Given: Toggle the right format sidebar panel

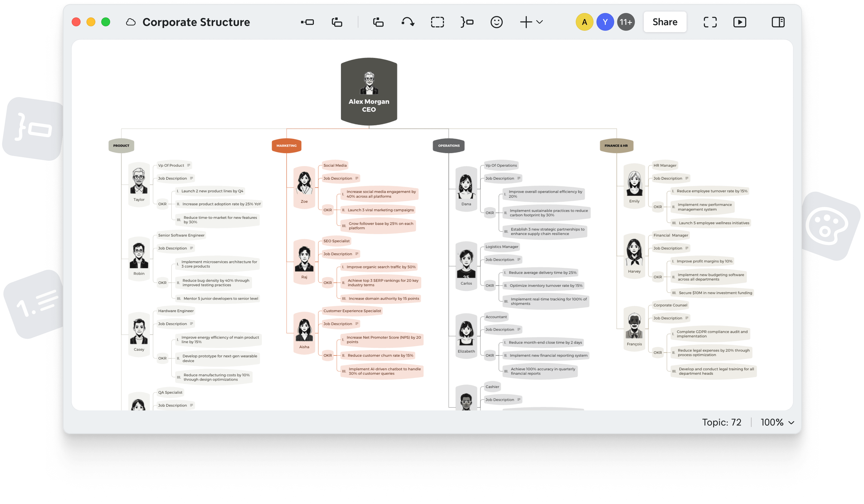Looking at the screenshot, I should tap(778, 22).
